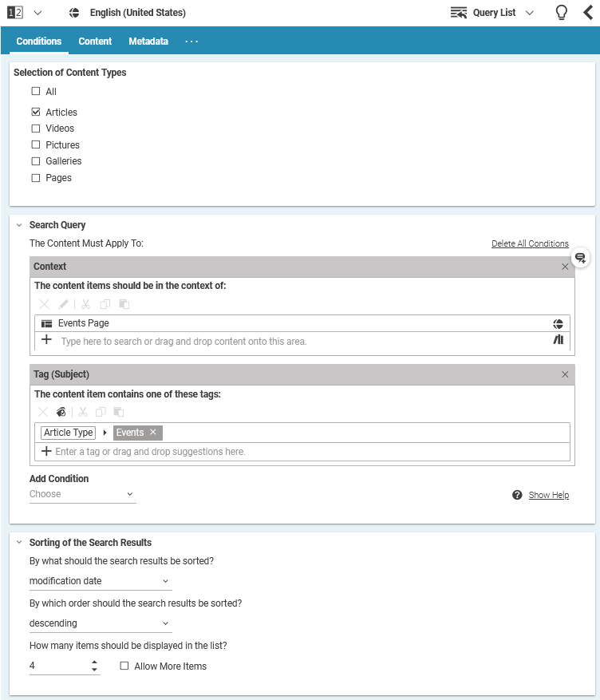Uncheck the Articles content type checkbox

35,112
